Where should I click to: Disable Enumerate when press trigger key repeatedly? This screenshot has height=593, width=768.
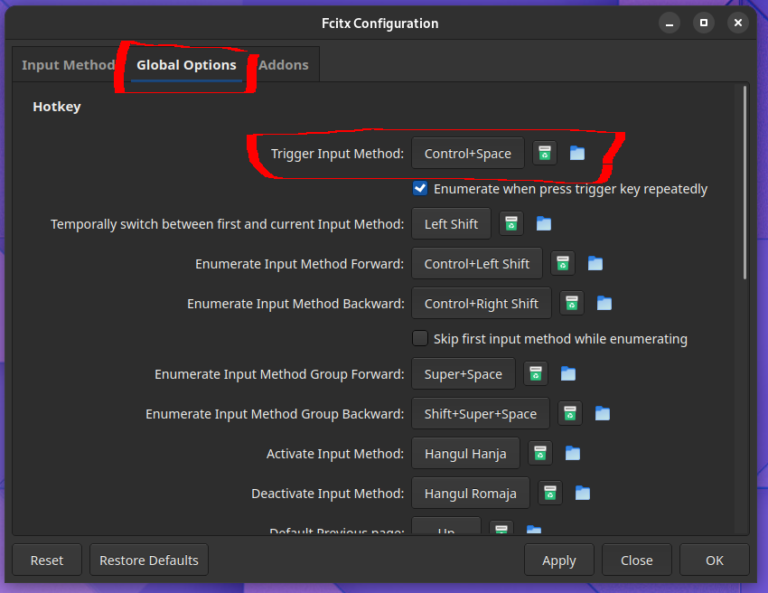[421, 189]
